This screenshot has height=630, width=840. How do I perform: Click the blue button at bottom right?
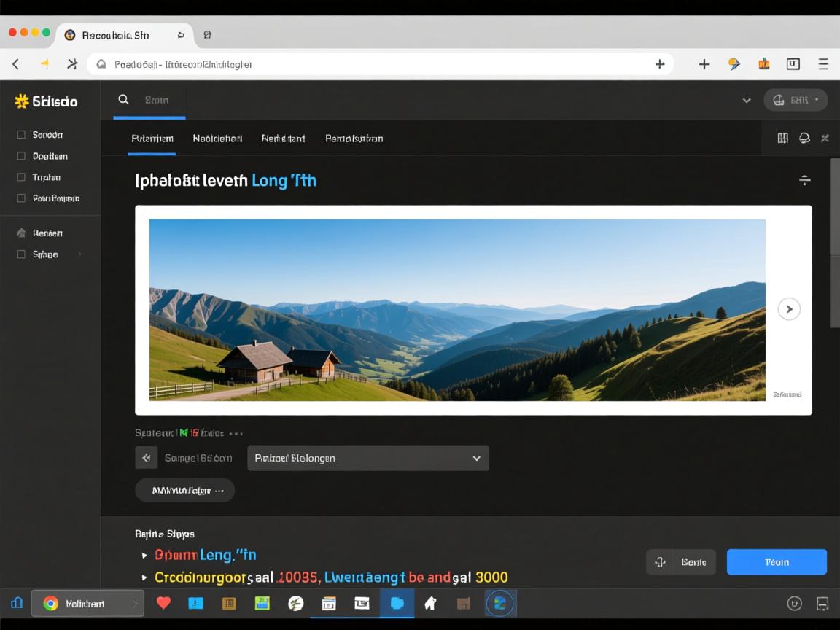777,562
